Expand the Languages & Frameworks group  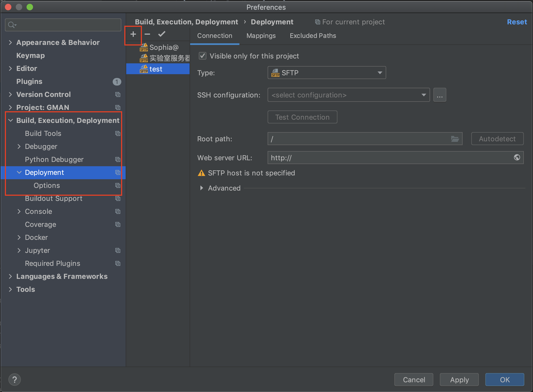(10, 276)
